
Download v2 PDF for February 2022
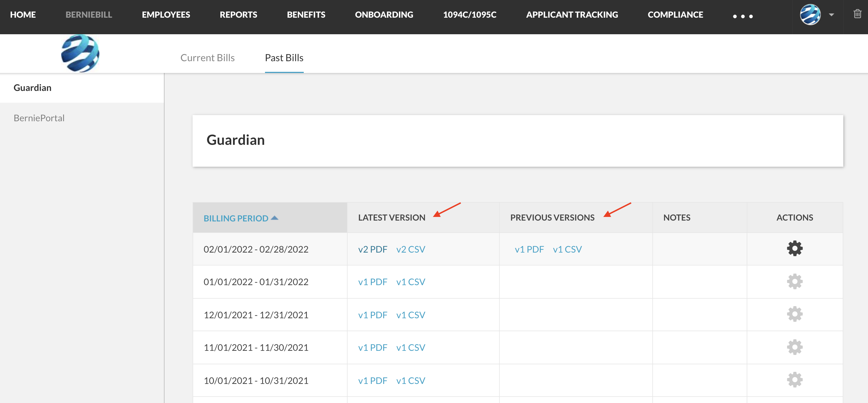[373, 249]
